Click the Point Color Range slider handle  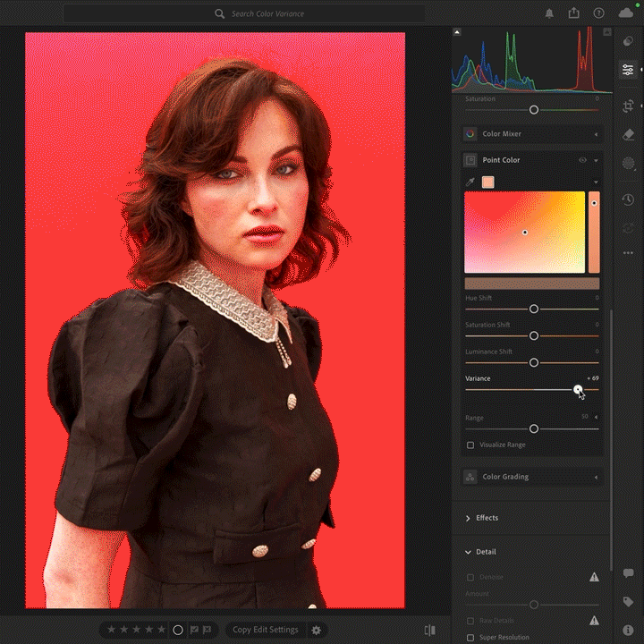pyautogui.click(x=533, y=428)
